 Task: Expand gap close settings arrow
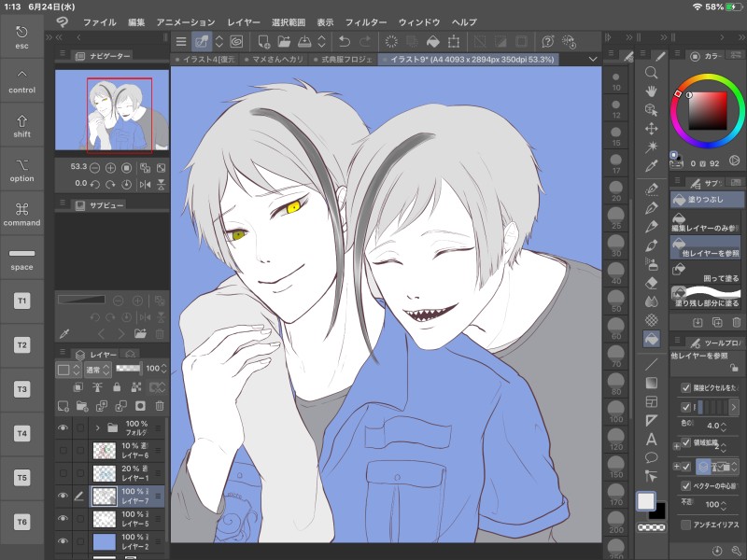pyautogui.click(x=733, y=407)
